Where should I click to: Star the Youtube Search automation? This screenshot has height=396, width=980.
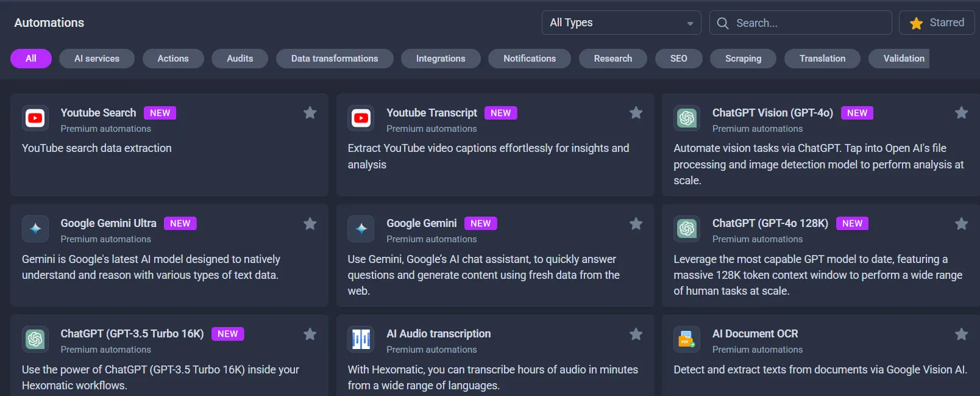tap(310, 113)
